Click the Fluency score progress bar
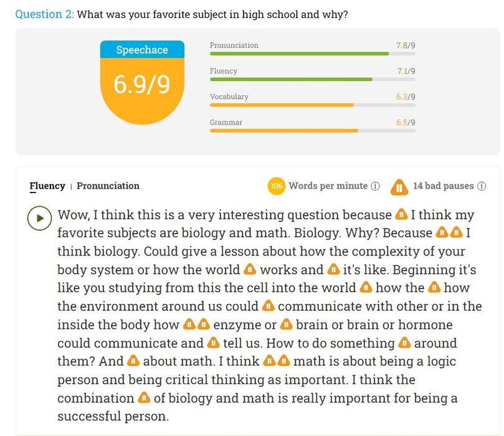 pos(312,79)
